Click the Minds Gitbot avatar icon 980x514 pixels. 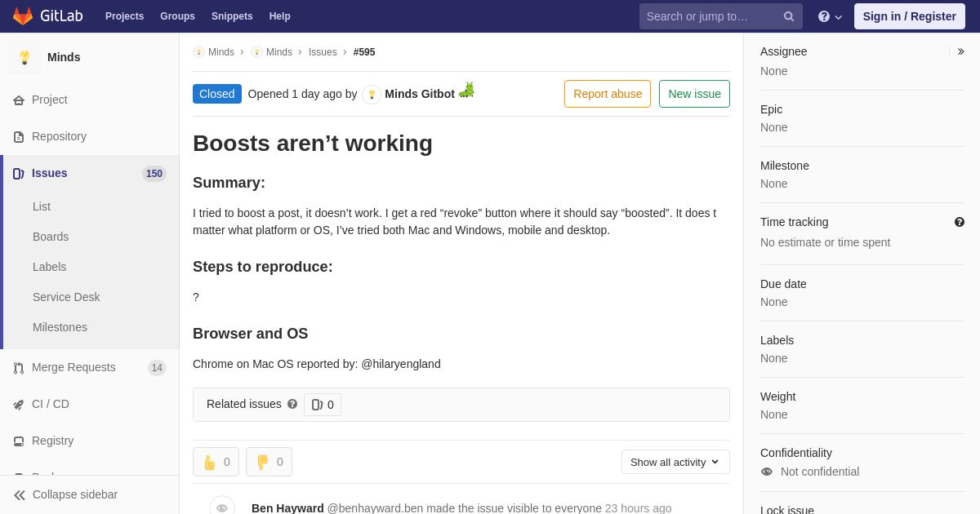coord(372,95)
